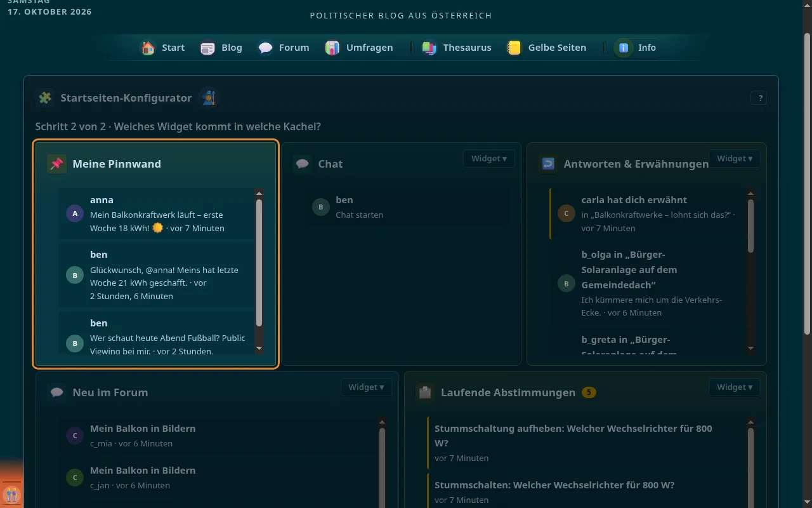Click the wizard icon beside Startseiten-Konfigurator

pos(208,98)
